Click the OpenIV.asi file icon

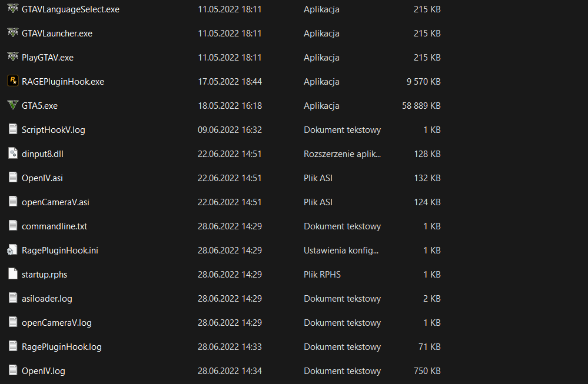[13, 177]
